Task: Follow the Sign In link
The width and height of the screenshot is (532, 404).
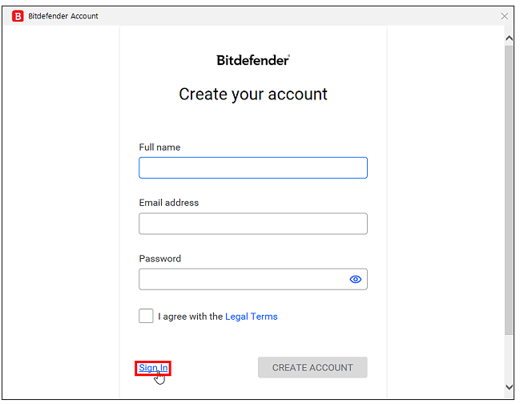Action: pyautogui.click(x=153, y=368)
